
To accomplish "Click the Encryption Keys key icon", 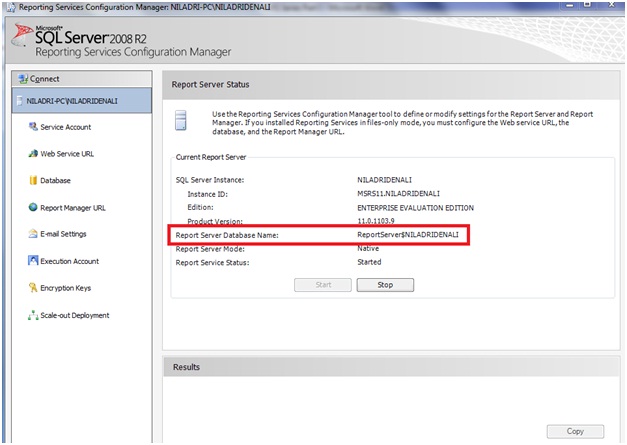I will (33, 287).
